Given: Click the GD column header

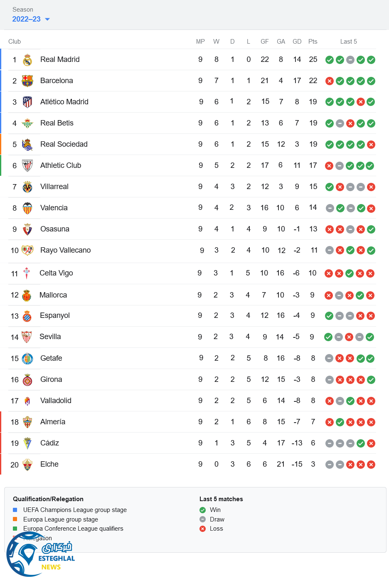Looking at the screenshot, I should tap(297, 42).
